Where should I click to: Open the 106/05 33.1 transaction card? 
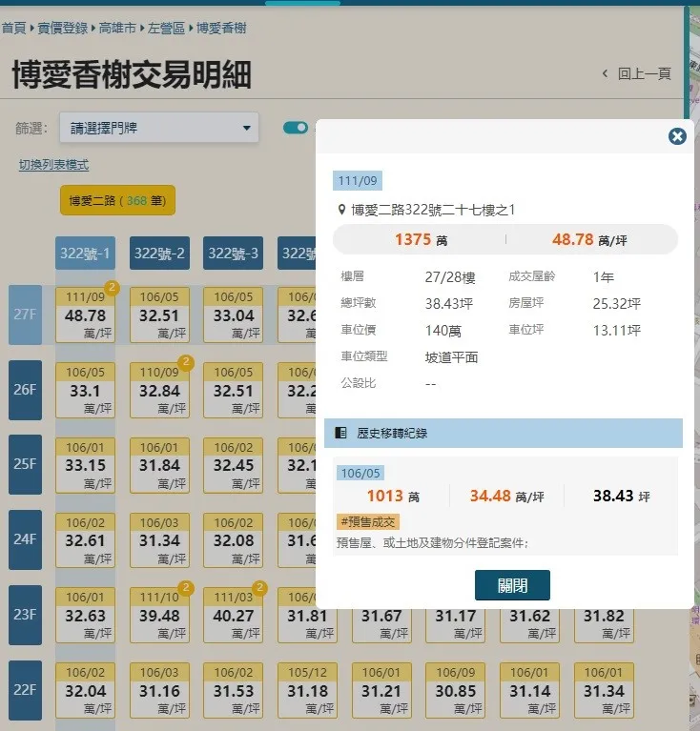click(85, 390)
